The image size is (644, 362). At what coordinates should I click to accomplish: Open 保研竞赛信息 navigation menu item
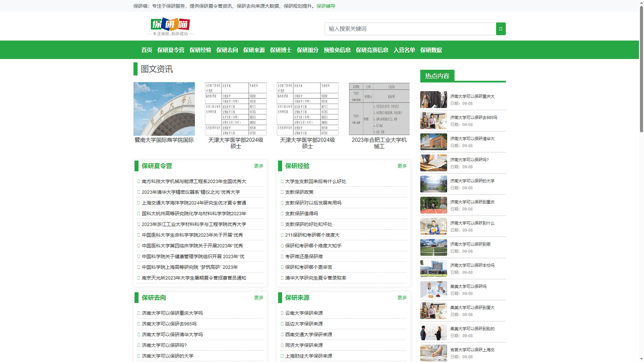coord(372,50)
